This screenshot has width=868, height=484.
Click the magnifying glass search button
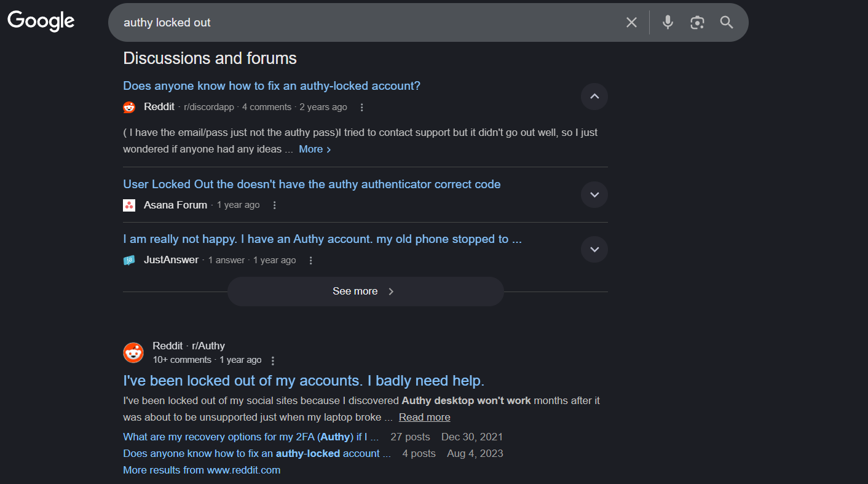pyautogui.click(x=727, y=23)
